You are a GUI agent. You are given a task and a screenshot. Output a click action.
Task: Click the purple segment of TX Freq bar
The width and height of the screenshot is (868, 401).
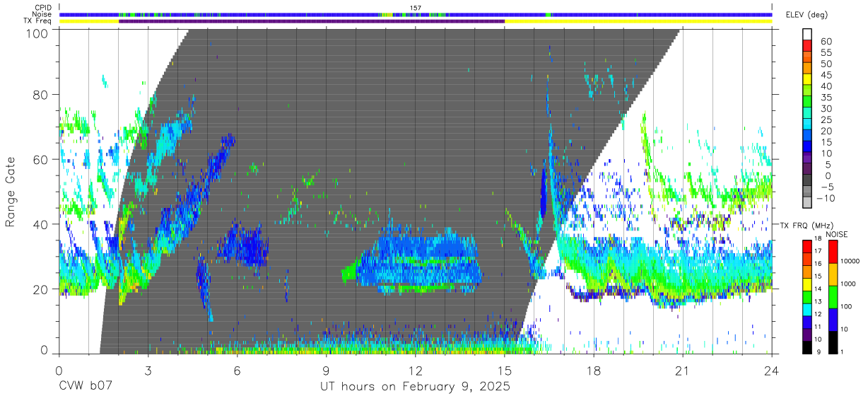(312, 21)
